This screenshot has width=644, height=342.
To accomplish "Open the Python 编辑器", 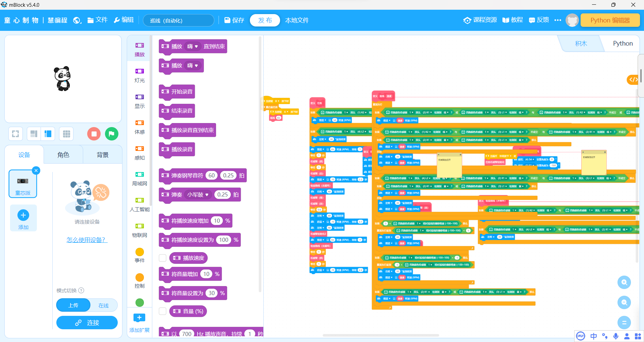I will pyautogui.click(x=610, y=20).
